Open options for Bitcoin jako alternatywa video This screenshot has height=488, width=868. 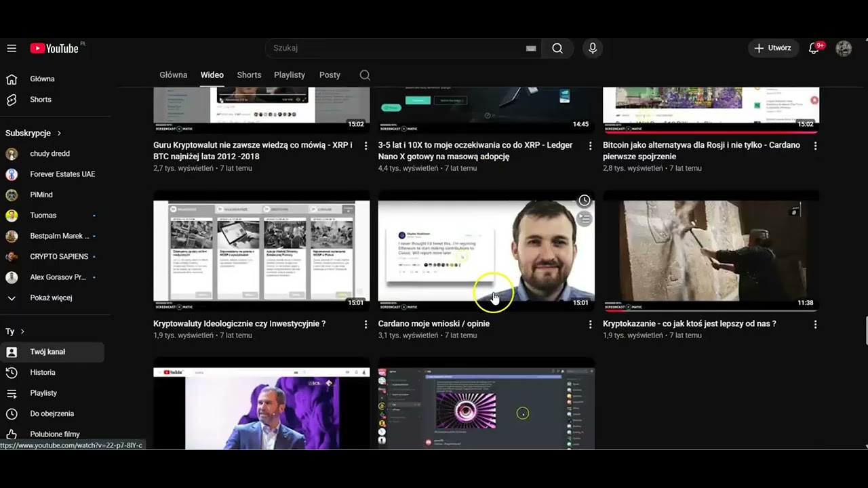[x=815, y=146]
